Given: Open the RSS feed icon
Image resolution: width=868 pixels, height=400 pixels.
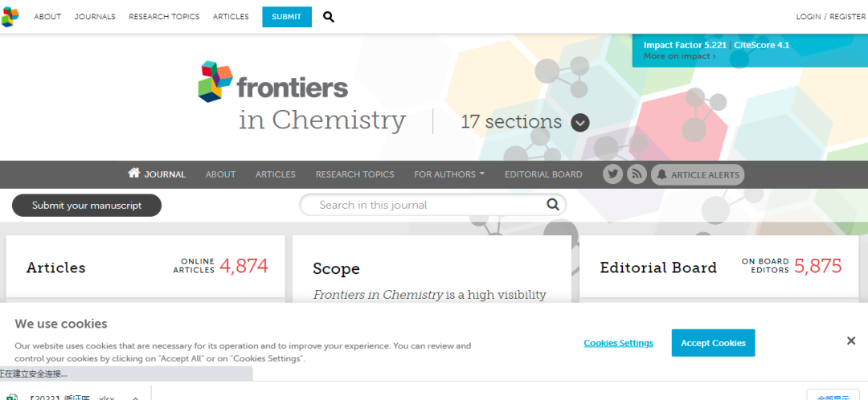Looking at the screenshot, I should (x=637, y=174).
